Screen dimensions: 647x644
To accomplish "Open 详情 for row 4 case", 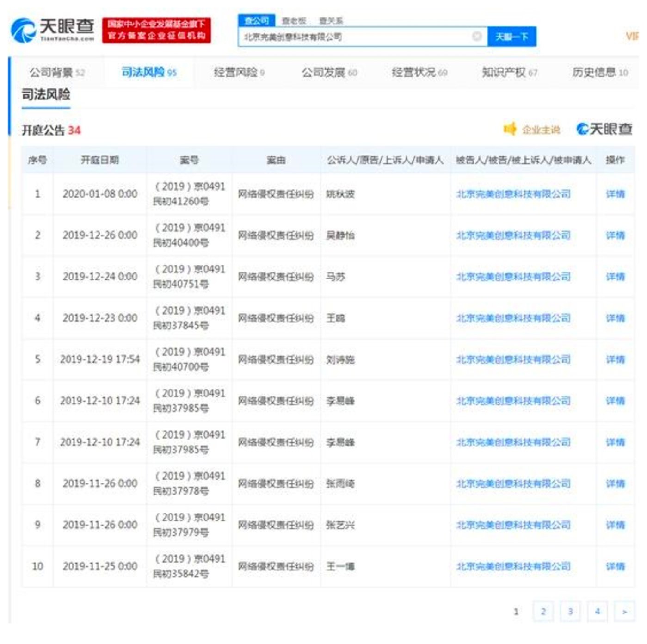I will tap(615, 318).
